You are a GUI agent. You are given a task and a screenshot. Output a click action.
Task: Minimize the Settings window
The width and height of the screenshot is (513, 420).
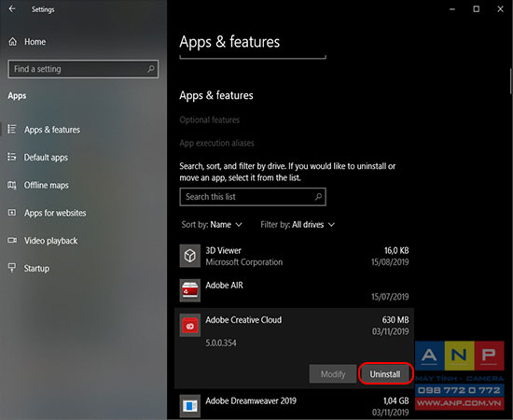click(452, 9)
